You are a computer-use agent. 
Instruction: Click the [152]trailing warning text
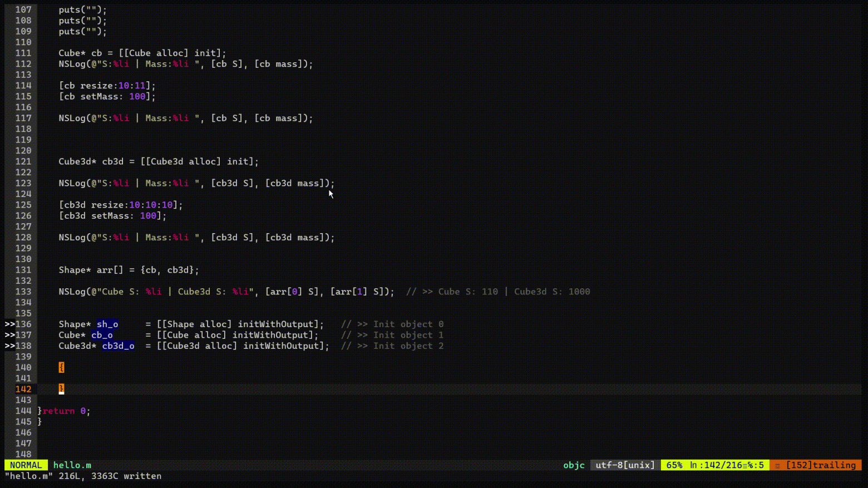click(821, 465)
